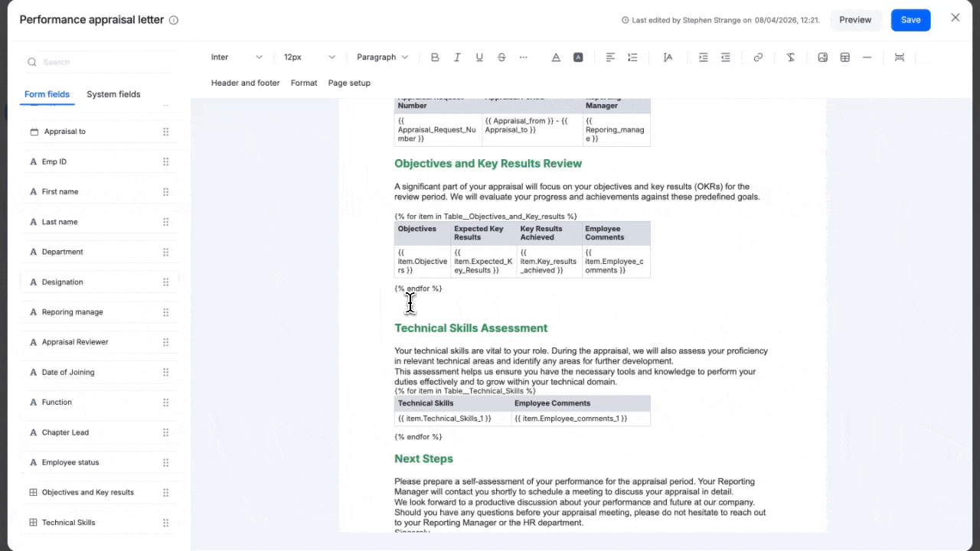Switch to the System fields tab
Image resolution: width=980 pixels, height=551 pixels.
[x=113, y=94]
